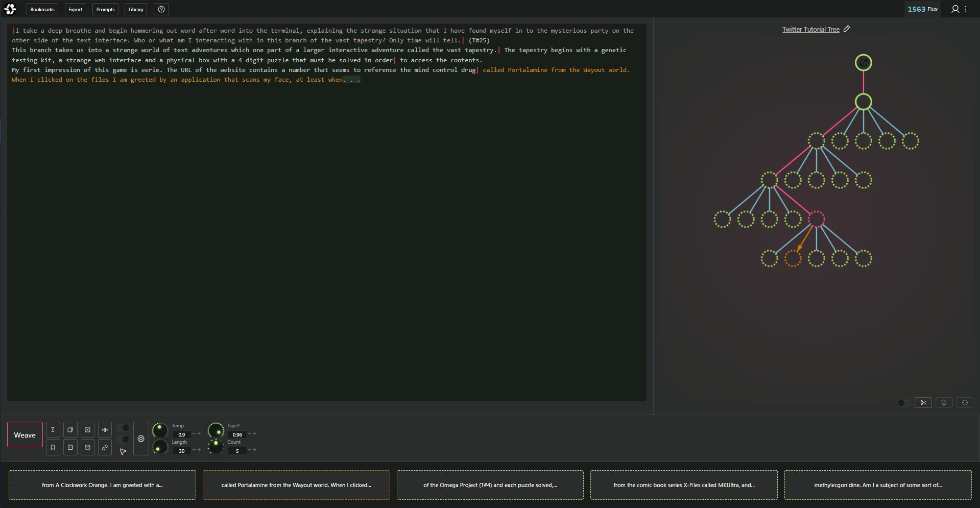Select the pointer arrow icon
Screen dimensions: 980x508
click(123, 451)
